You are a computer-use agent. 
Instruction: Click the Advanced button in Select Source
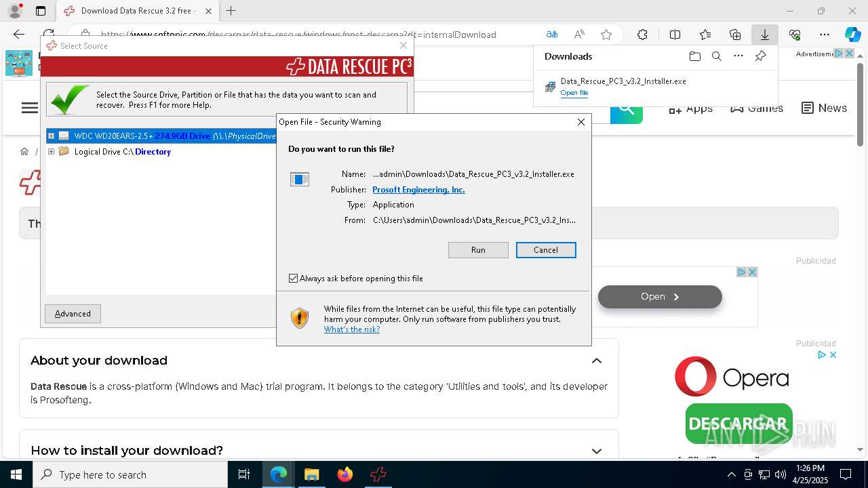[x=73, y=314]
